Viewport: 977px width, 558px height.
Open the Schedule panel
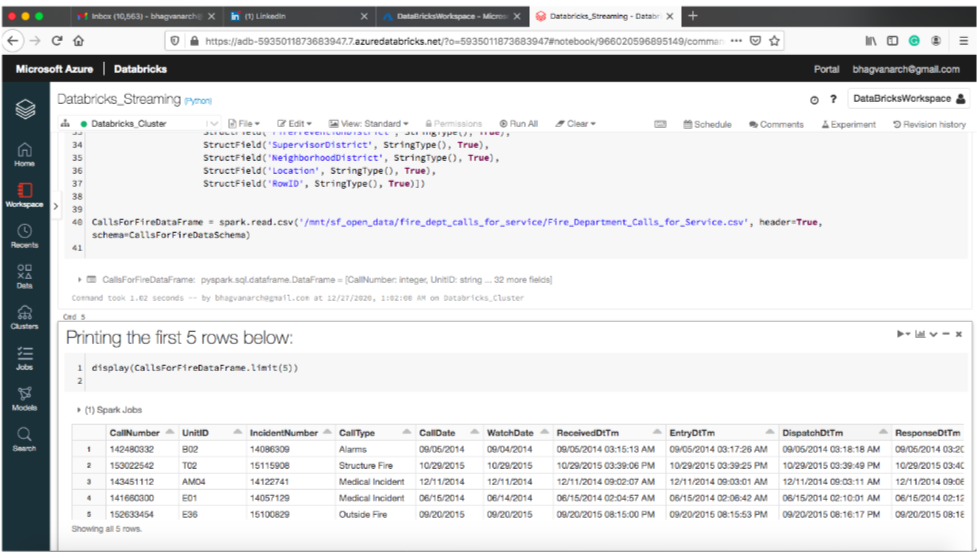707,124
